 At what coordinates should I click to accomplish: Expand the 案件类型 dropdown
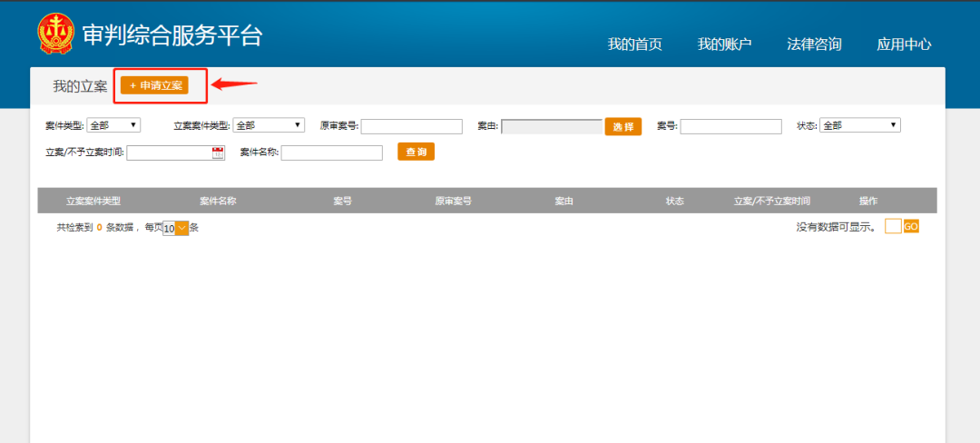click(113, 125)
